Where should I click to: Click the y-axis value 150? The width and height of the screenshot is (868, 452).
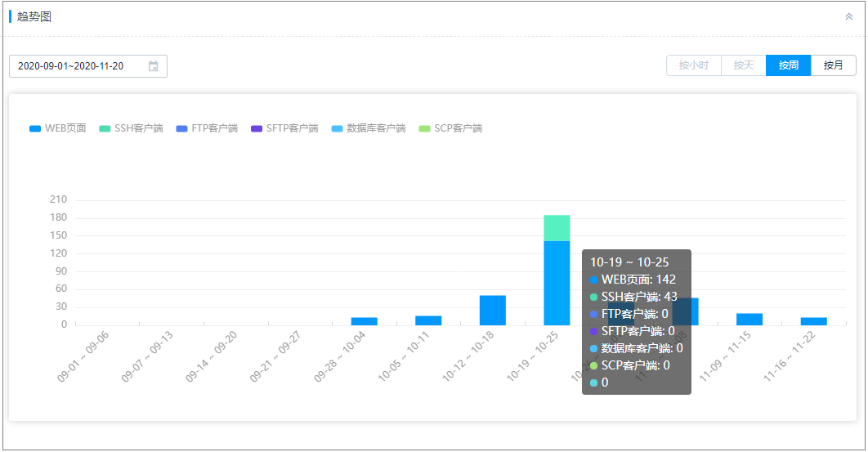tap(58, 235)
